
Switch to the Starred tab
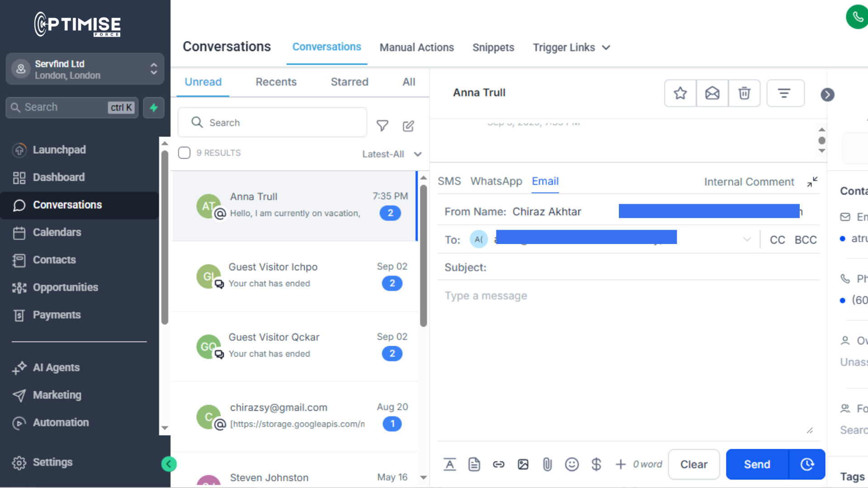click(349, 82)
